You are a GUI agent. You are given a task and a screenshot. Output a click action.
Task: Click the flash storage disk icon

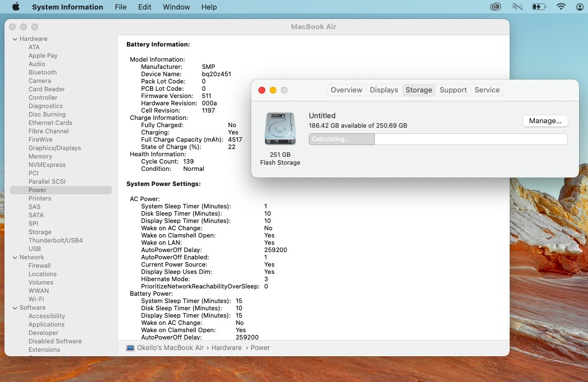280,129
